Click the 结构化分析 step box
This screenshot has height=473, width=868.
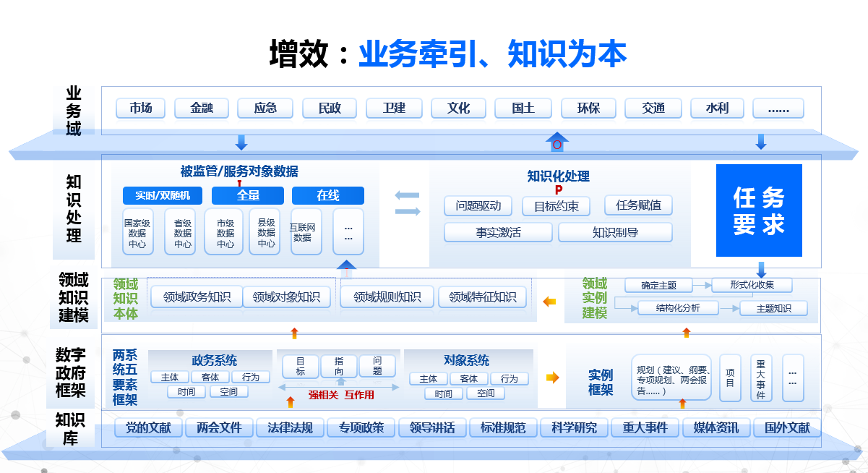(x=678, y=308)
